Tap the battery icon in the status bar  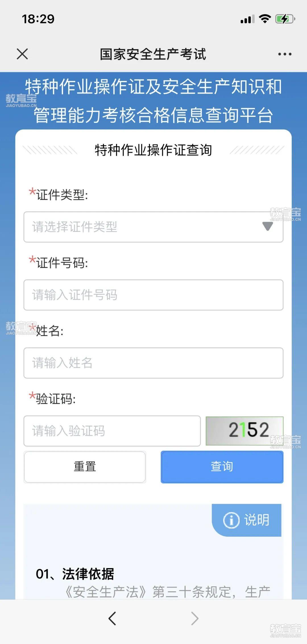(285, 19)
